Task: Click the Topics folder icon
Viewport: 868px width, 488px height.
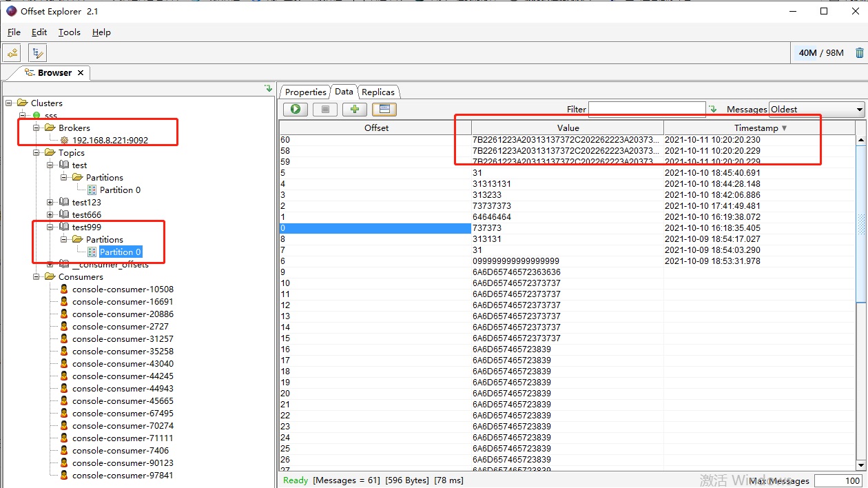Action: 50,152
